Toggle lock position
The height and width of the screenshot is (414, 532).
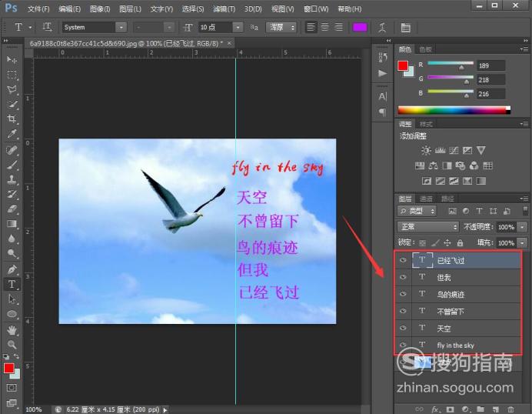pyautogui.click(x=447, y=242)
